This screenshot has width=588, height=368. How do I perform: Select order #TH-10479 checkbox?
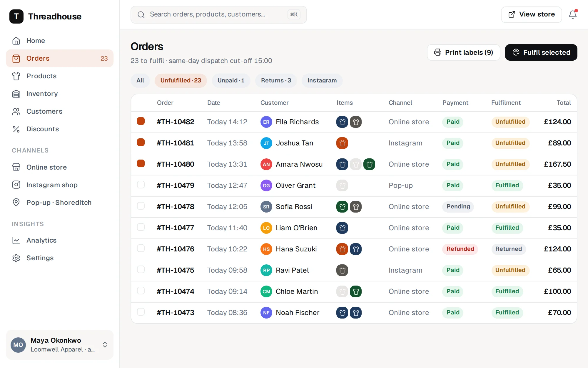(141, 185)
